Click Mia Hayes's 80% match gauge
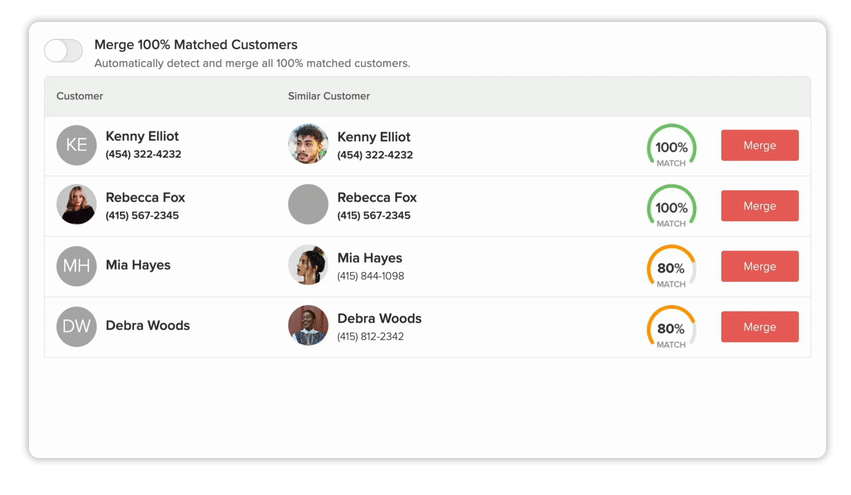This screenshot has height=495, width=851. pos(671,269)
